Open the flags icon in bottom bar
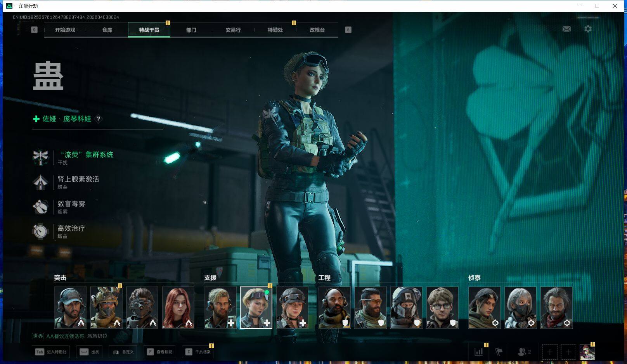This screenshot has width=627, height=364. (499, 352)
